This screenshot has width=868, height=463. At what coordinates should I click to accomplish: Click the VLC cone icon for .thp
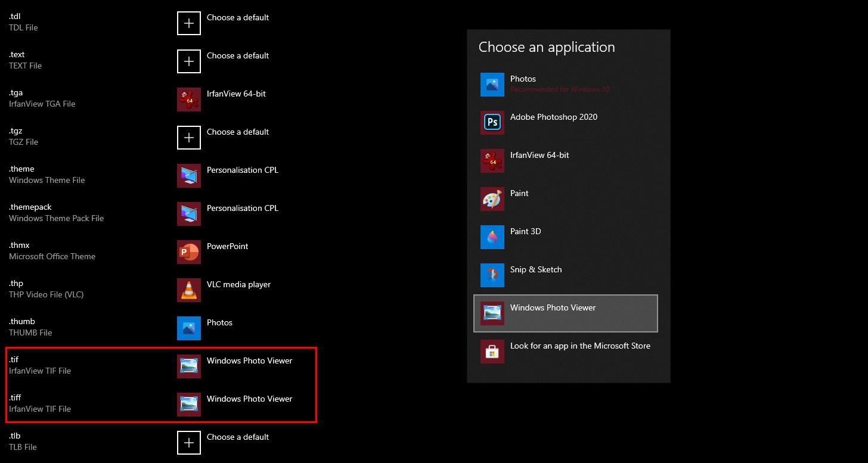(x=189, y=290)
